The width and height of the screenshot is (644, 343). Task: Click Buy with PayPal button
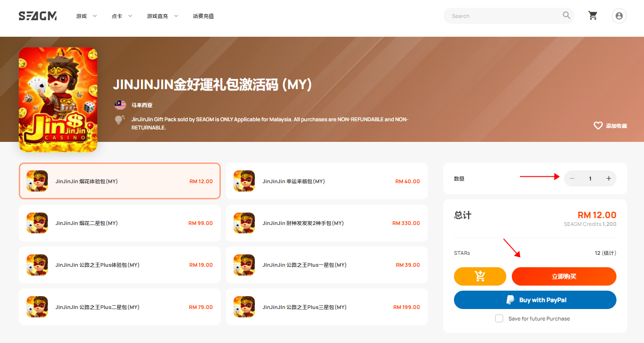click(x=535, y=300)
